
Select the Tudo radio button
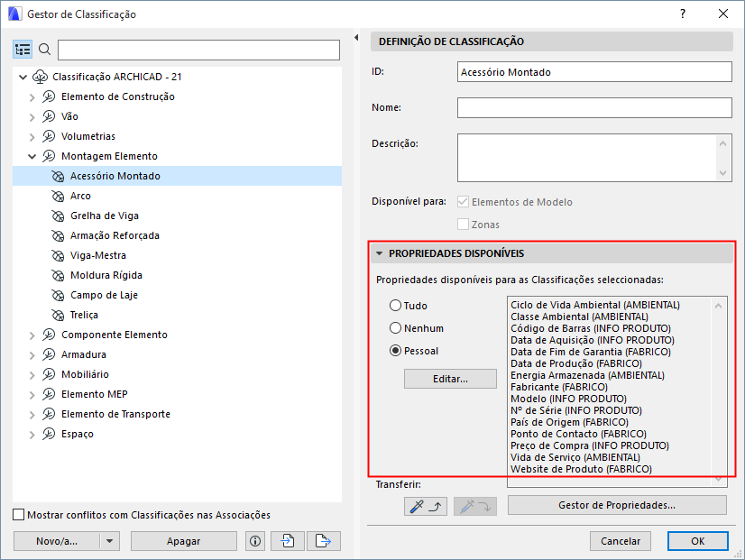[395, 306]
